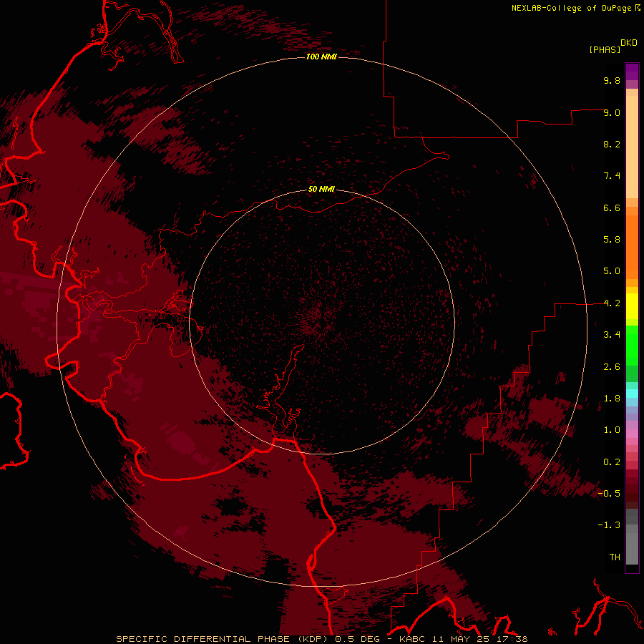
Task: Select the light peach color bar segment
Action: pos(632,147)
